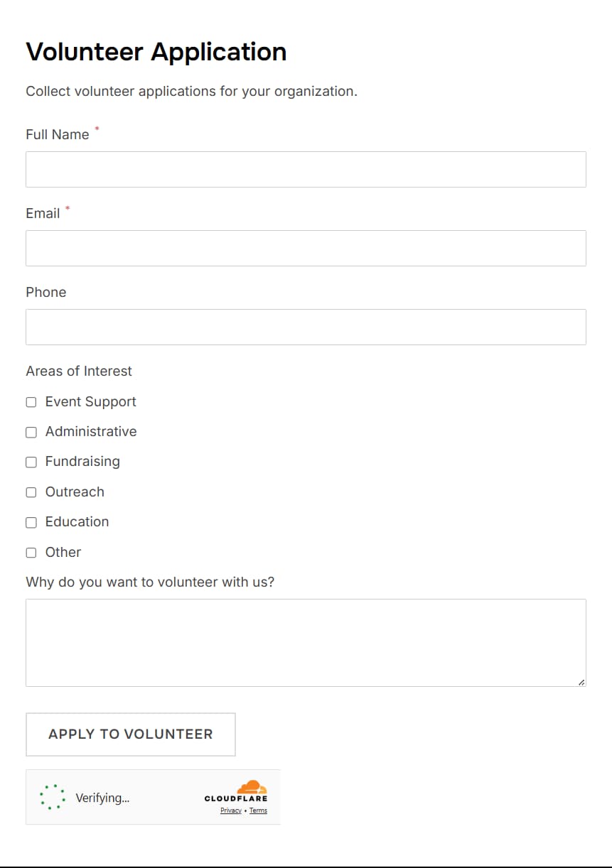Click the green verifying spinner
612x868 pixels.
point(51,798)
